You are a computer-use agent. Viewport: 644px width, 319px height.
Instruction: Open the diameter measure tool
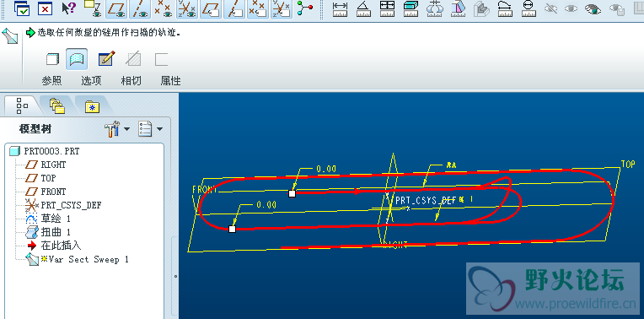[529, 8]
